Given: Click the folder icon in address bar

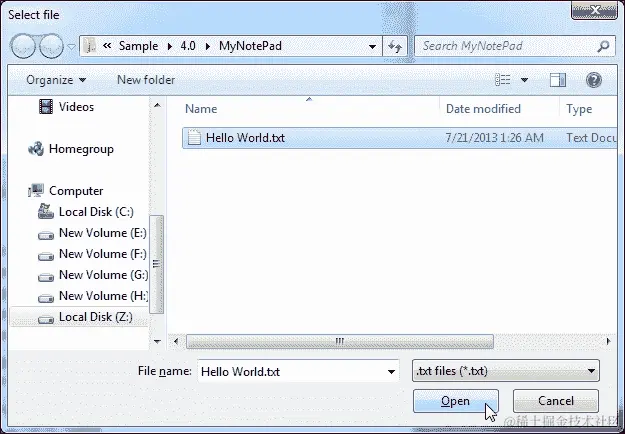Looking at the screenshot, I should (x=90, y=46).
